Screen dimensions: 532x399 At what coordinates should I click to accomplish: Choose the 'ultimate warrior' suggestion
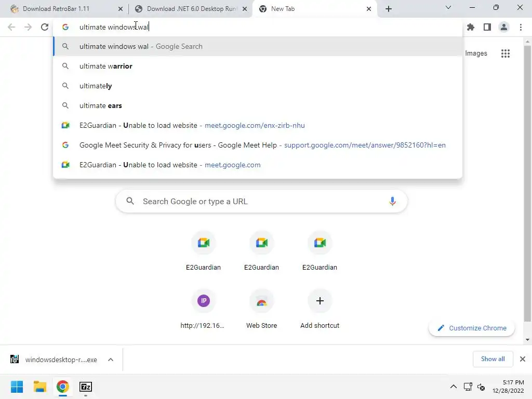258,66
